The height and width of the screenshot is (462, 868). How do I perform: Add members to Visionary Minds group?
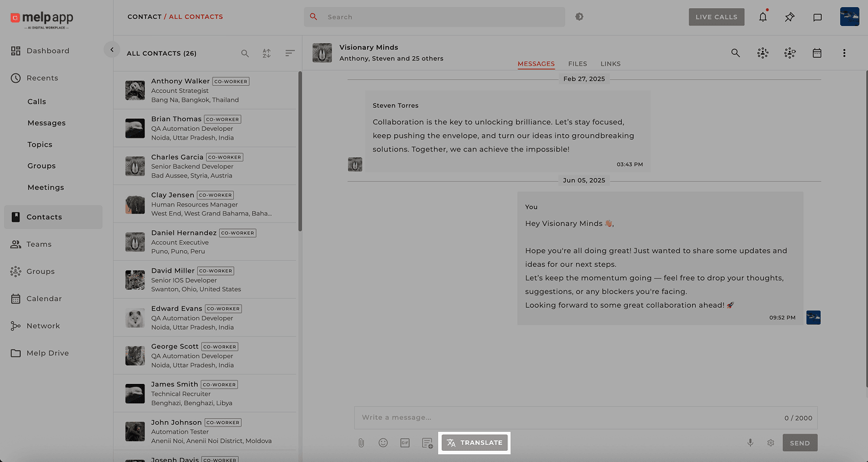point(790,53)
